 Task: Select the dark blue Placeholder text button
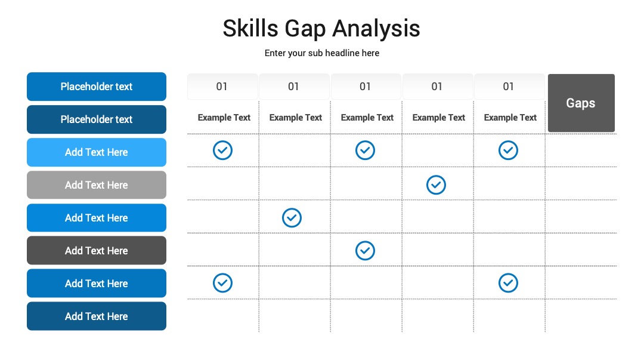(x=97, y=119)
